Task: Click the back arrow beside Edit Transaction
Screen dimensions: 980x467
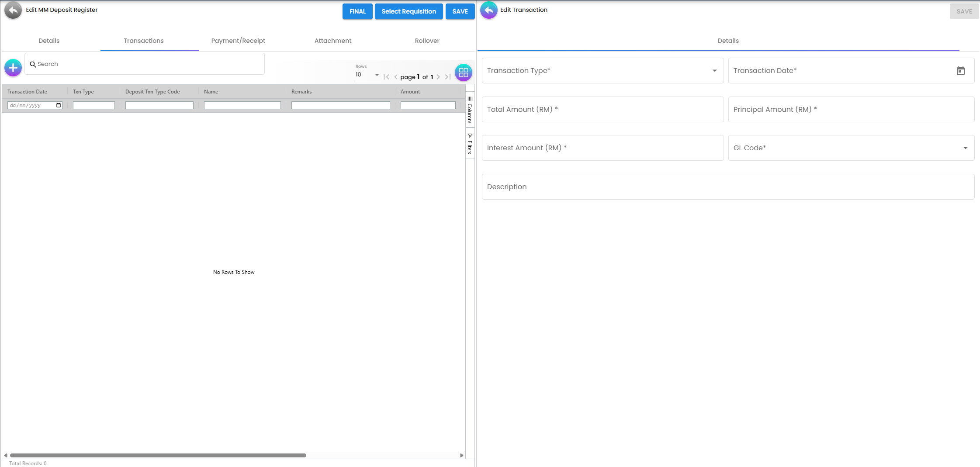Action: pos(488,10)
